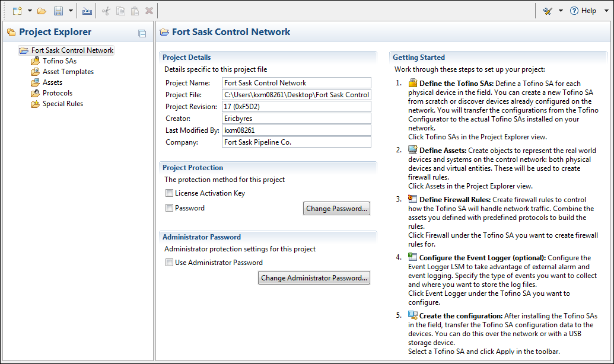Enable the License Activation Key checkbox

point(169,193)
